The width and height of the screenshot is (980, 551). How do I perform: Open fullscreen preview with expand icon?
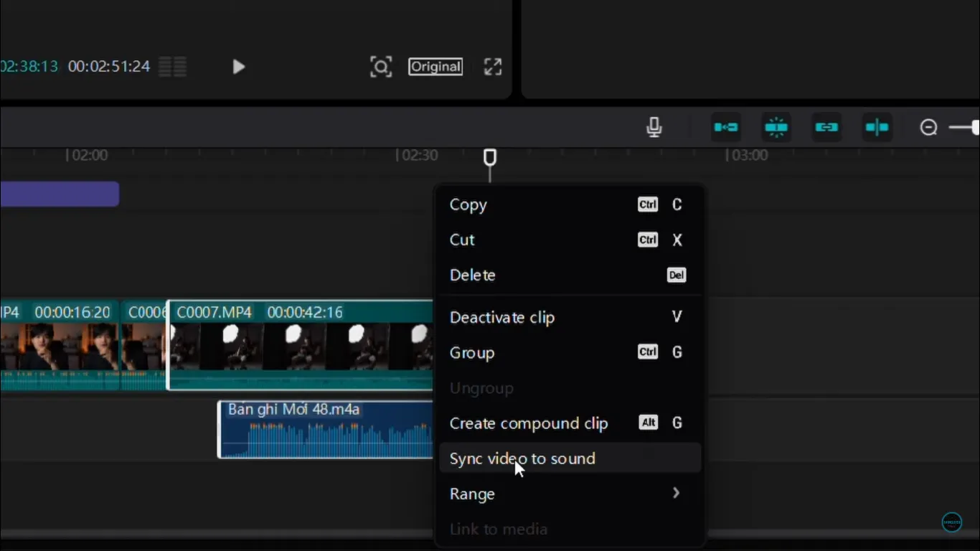click(493, 67)
